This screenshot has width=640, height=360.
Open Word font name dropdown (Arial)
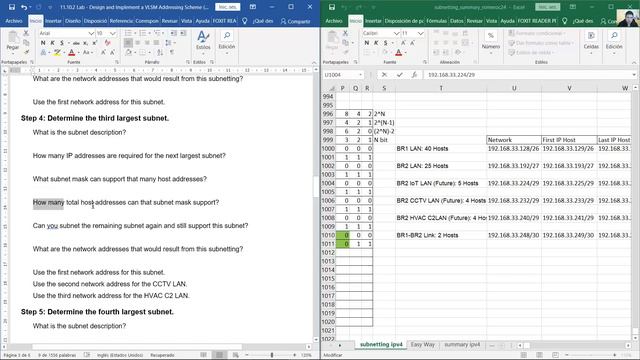(91, 33)
